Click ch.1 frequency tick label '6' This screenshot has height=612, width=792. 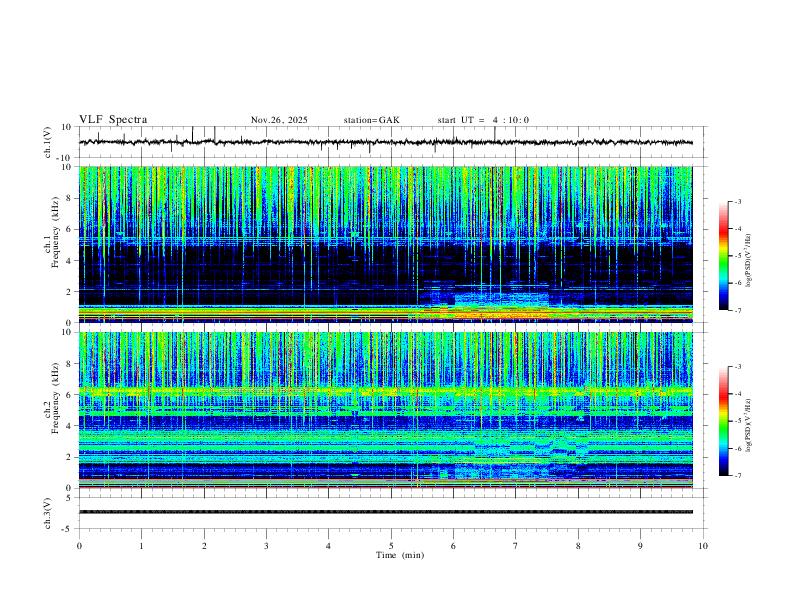click(x=70, y=229)
